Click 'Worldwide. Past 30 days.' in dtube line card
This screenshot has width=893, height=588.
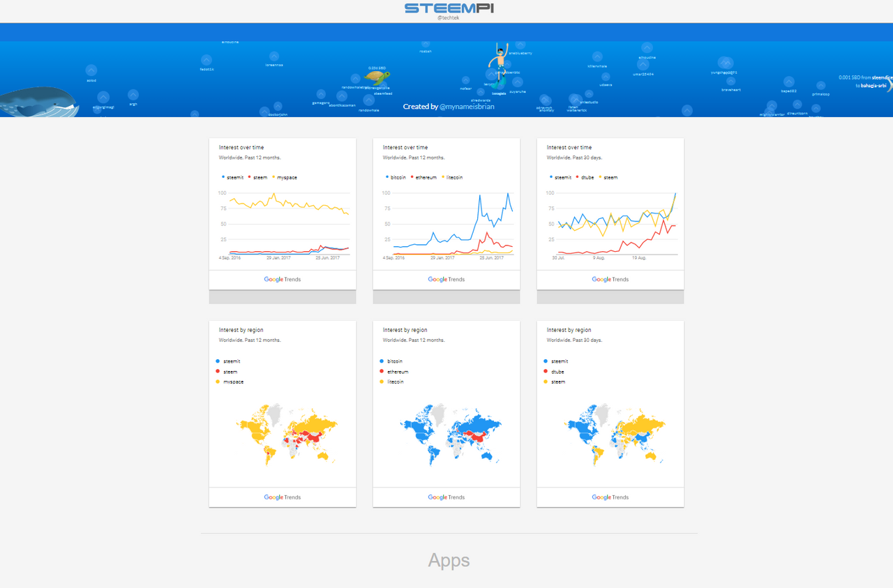(x=574, y=158)
